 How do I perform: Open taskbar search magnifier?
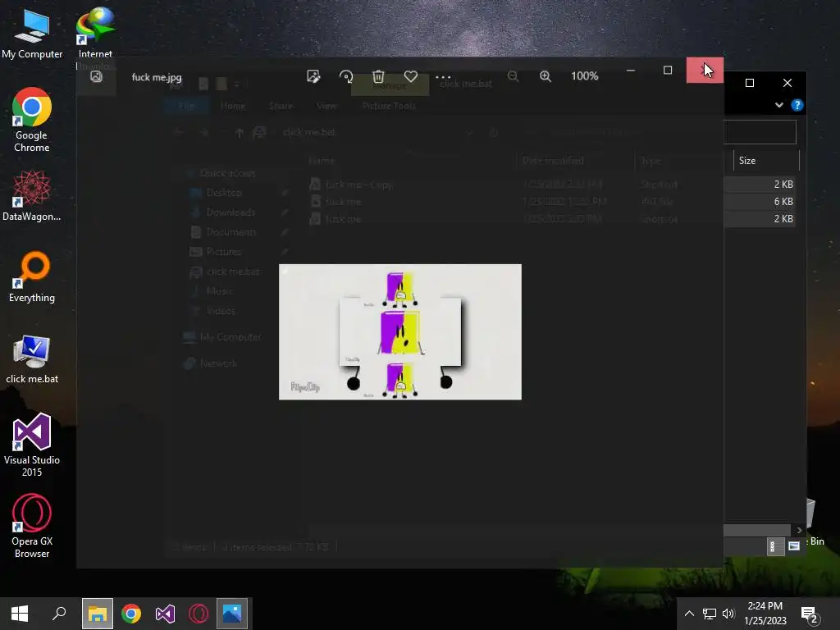[59, 614]
